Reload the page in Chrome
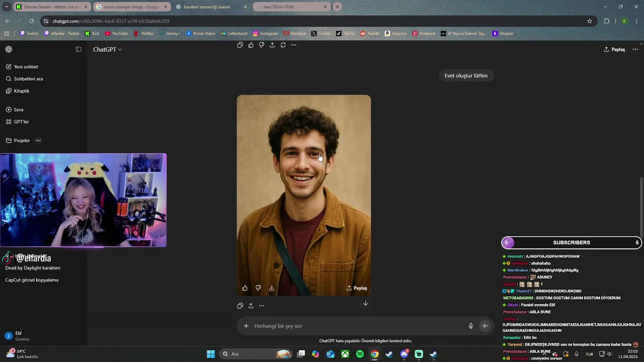 pyautogui.click(x=32, y=21)
